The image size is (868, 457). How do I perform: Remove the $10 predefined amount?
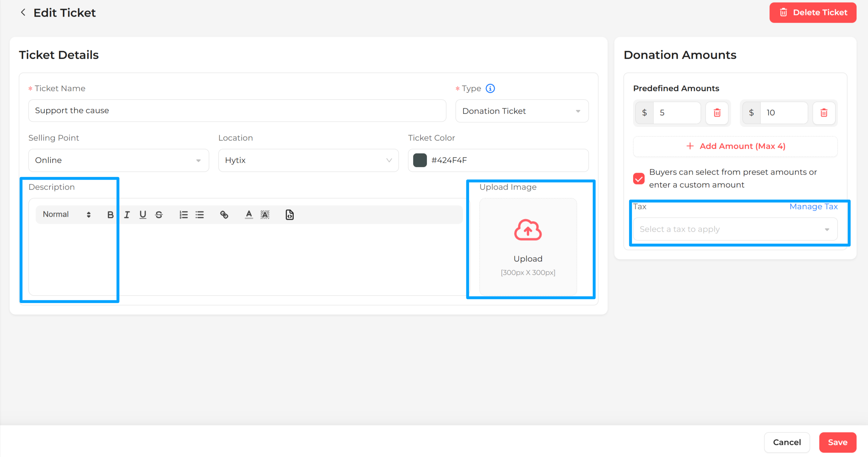[824, 113]
